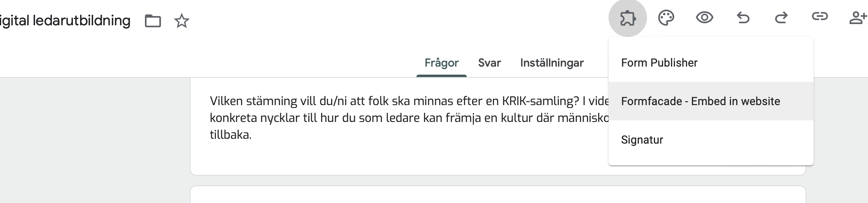Click the word 'tillbaka.' in the description
868x203 pixels.
tap(231, 135)
